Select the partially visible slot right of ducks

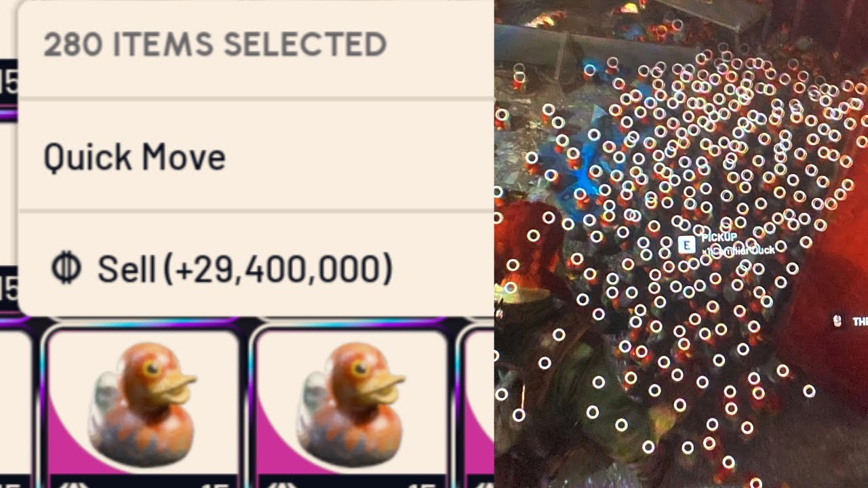tap(477, 407)
